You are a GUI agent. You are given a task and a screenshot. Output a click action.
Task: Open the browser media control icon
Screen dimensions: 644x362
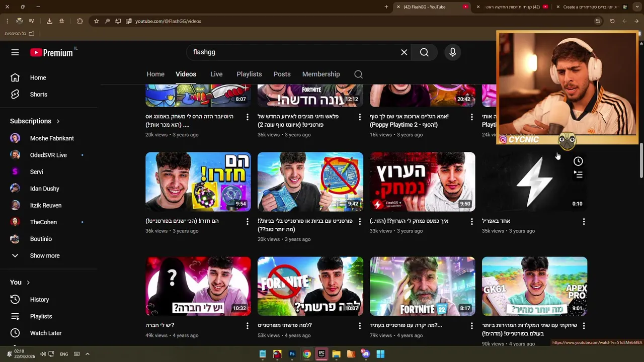[x=32, y=21]
